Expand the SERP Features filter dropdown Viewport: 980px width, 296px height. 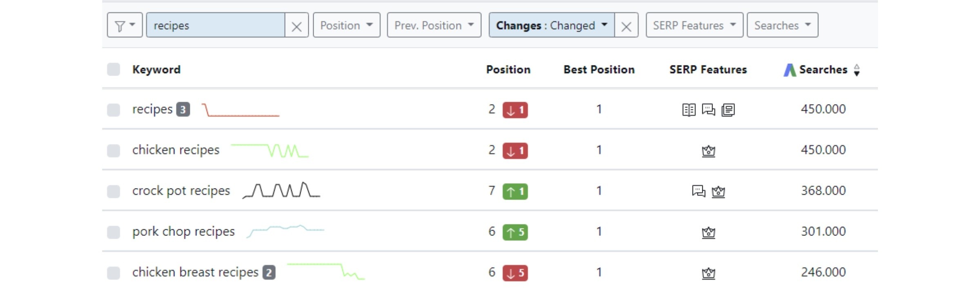694,25
